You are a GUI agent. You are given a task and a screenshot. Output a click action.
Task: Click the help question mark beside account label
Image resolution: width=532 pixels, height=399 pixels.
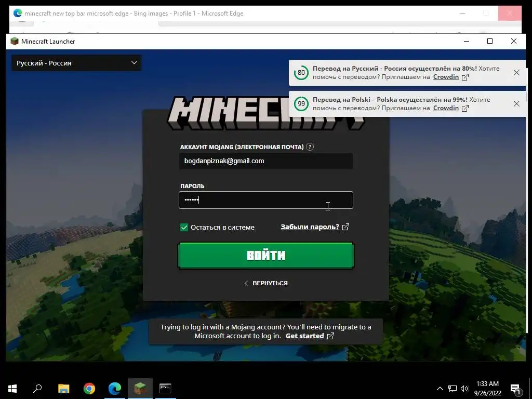[x=310, y=147]
